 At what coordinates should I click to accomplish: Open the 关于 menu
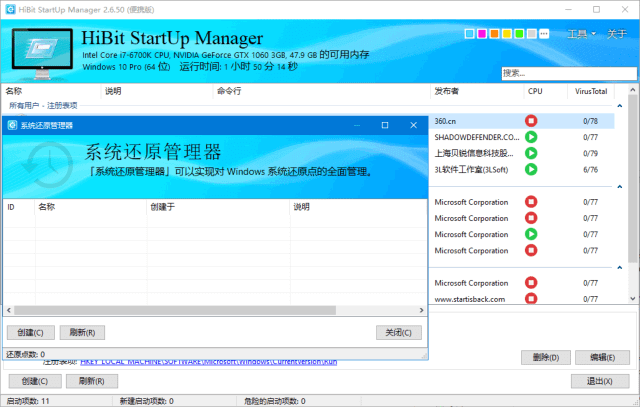point(616,34)
